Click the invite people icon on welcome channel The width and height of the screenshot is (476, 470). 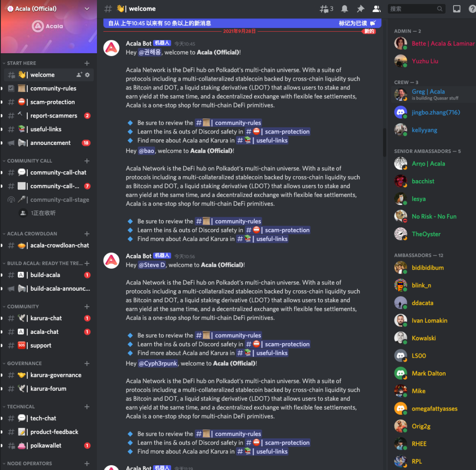point(79,74)
